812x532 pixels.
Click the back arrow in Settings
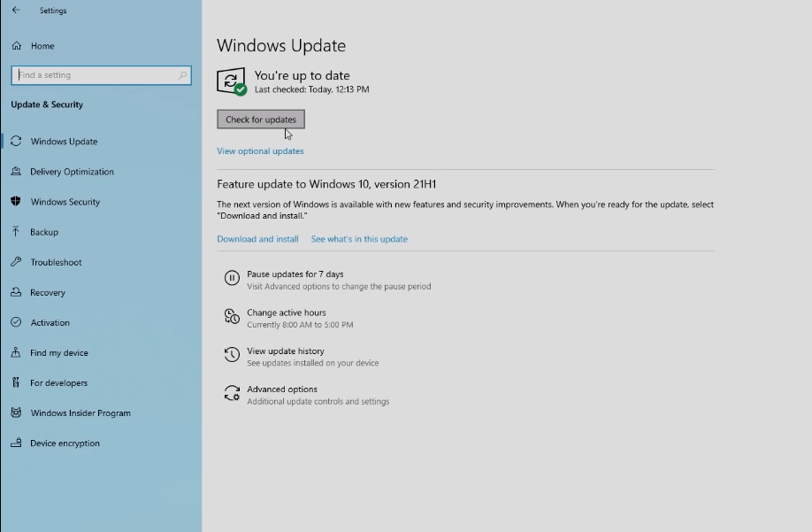(16, 10)
